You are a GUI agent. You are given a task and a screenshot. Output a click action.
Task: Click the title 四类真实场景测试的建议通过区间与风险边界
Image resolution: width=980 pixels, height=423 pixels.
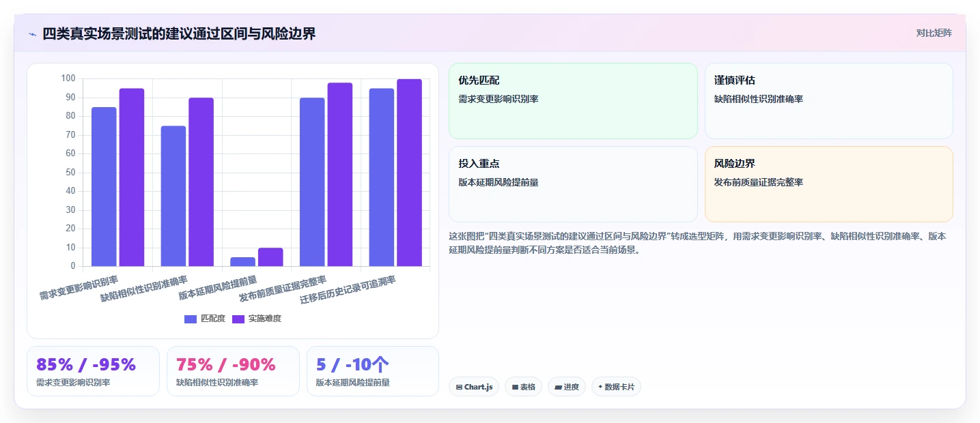[179, 34]
